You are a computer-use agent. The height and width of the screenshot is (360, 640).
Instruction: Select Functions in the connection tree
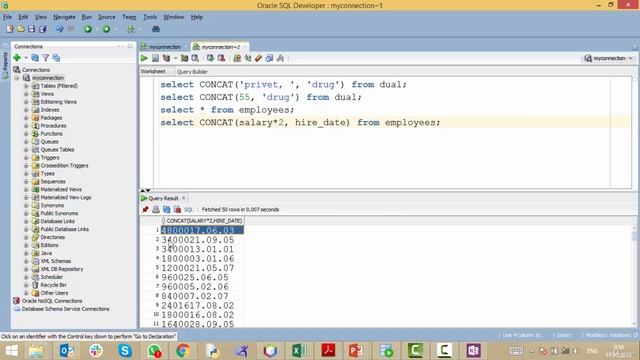(51, 133)
